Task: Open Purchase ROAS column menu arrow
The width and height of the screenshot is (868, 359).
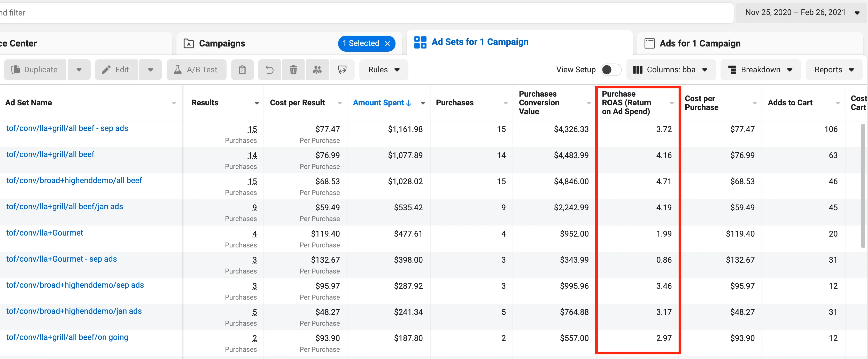Action: (x=672, y=103)
